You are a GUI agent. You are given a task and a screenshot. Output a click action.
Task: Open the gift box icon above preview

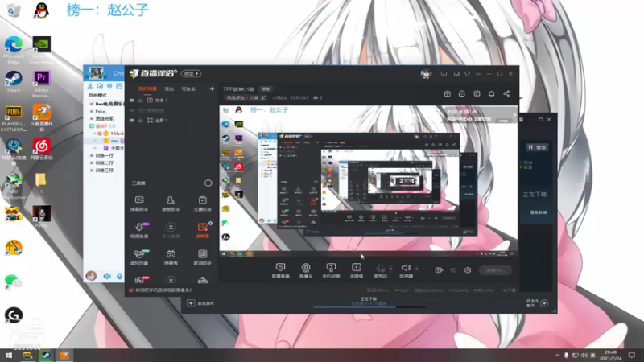point(448,93)
